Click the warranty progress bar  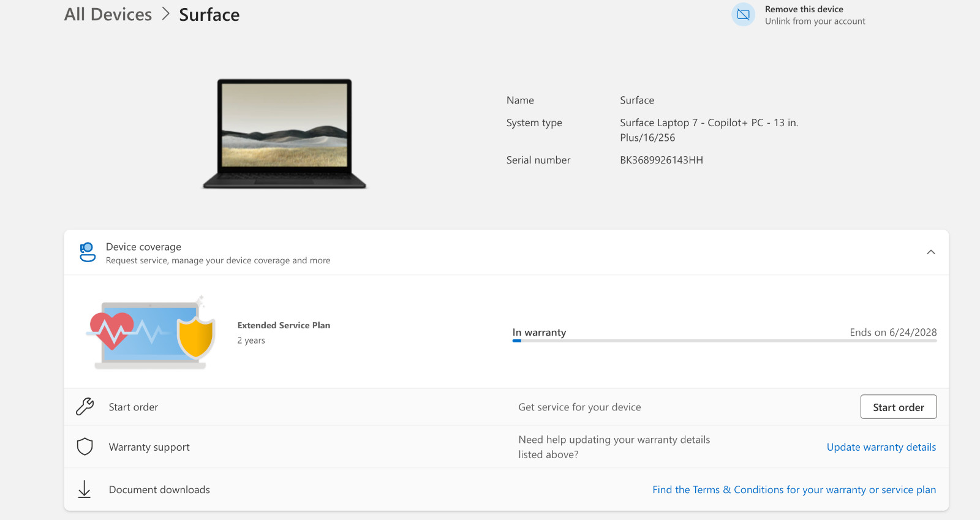[725, 341]
